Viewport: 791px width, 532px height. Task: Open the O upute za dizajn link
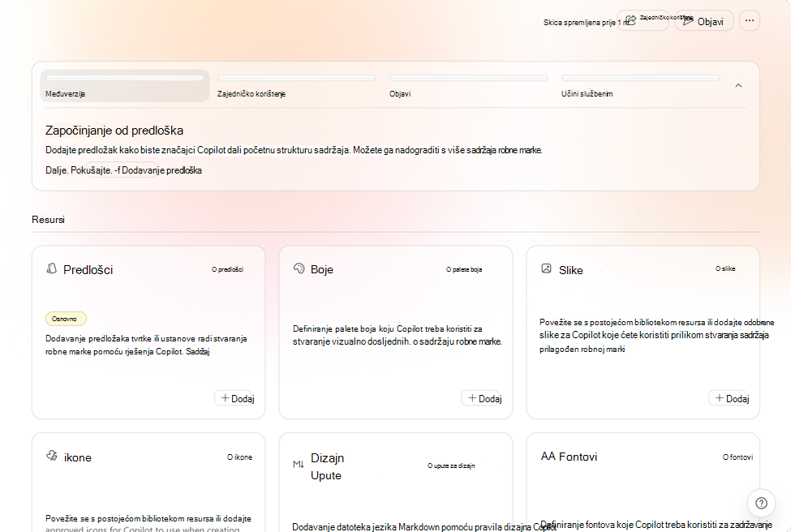point(451,466)
